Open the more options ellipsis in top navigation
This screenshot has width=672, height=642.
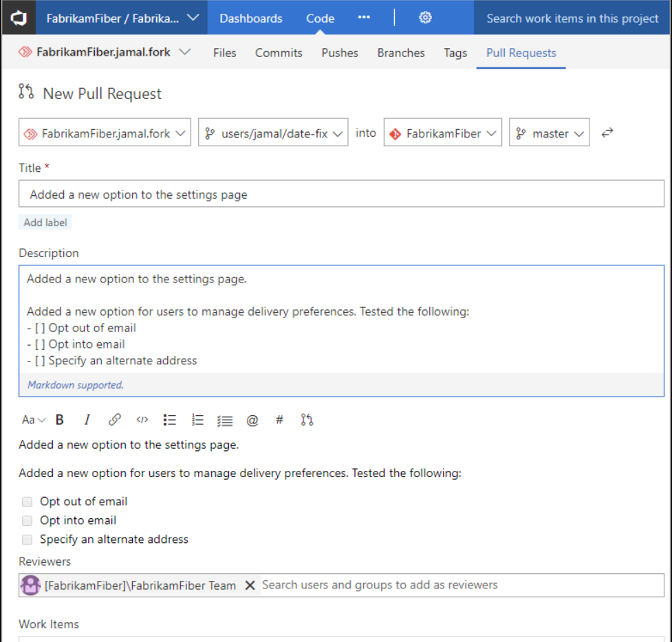363,17
